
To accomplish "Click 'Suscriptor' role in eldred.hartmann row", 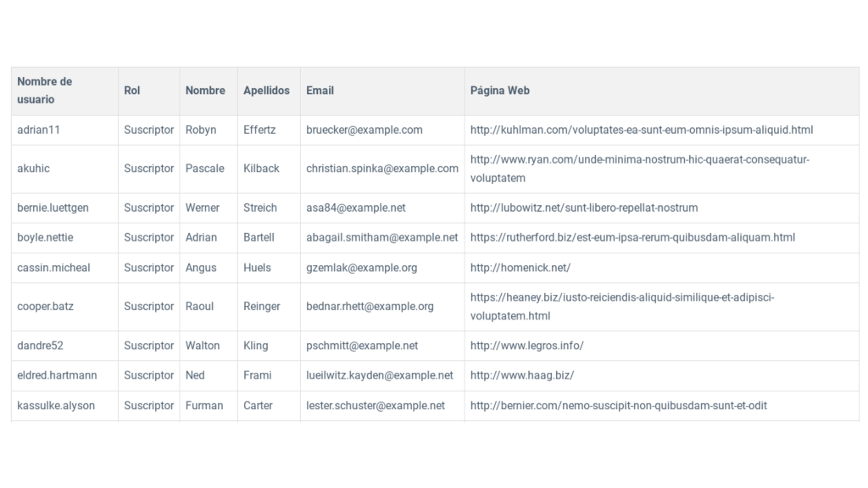I will [x=149, y=375].
